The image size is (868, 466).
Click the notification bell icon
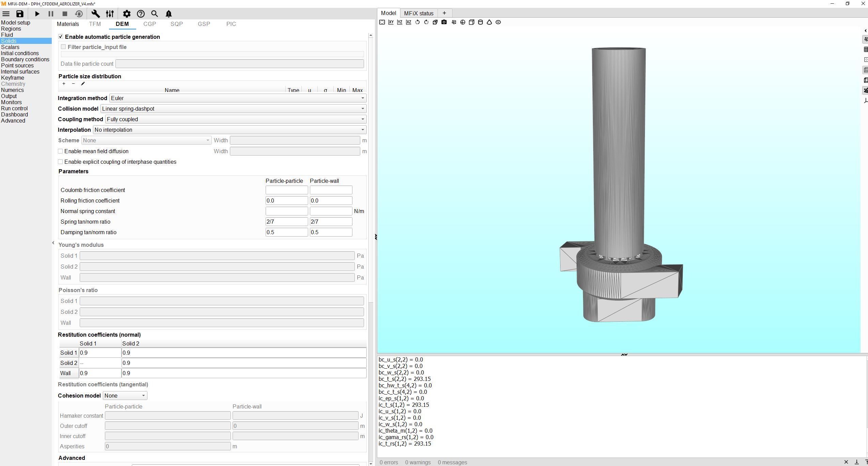(169, 14)
